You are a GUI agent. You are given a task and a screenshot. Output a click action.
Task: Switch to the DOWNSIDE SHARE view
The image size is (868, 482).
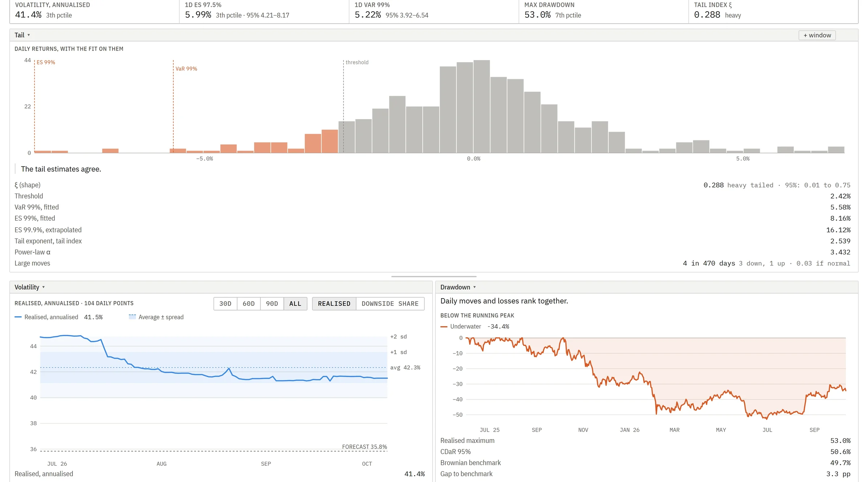390,304
